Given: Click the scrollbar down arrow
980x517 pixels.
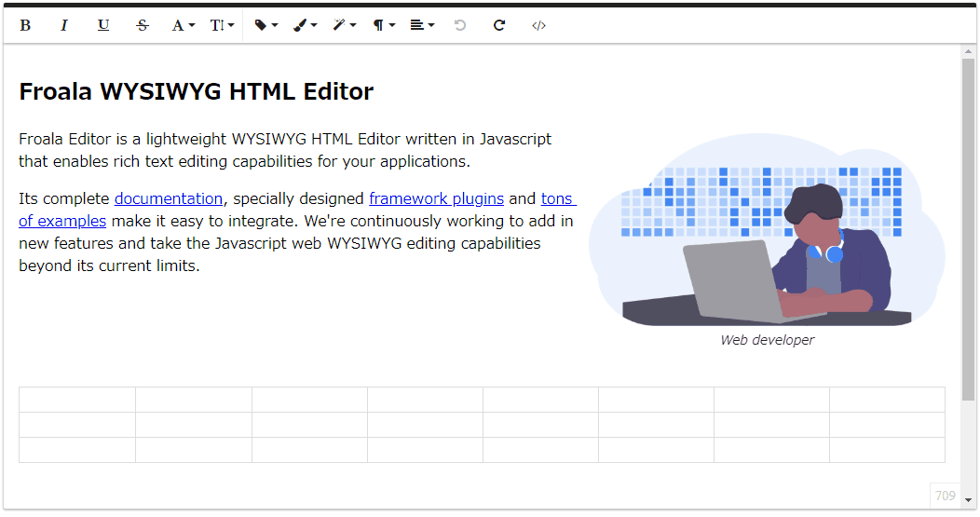Looking at the screenshot, I should (x=968, y=499).
